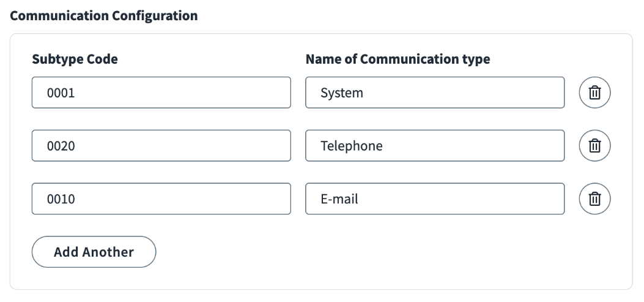Screen dimensions: 644x302
Task: Focus the Subtype Code field containing 0020
Action: pyautogui.click(x=161, y=146)
